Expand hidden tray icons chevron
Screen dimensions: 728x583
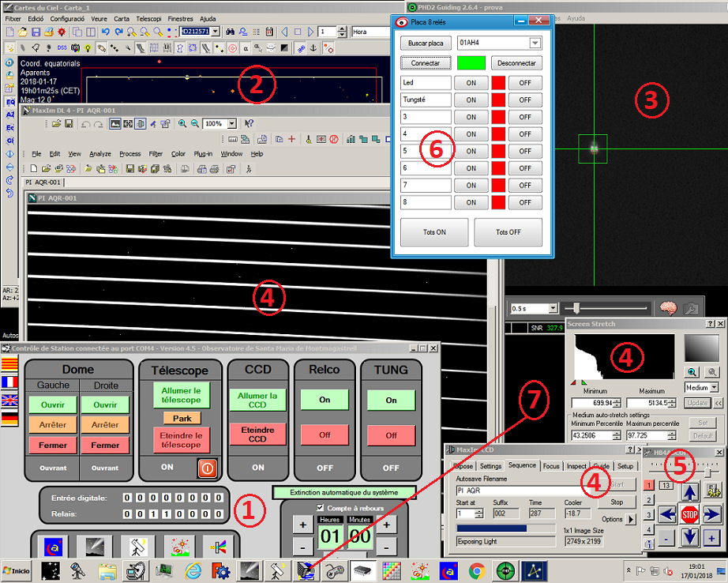[x=629, y=570]
